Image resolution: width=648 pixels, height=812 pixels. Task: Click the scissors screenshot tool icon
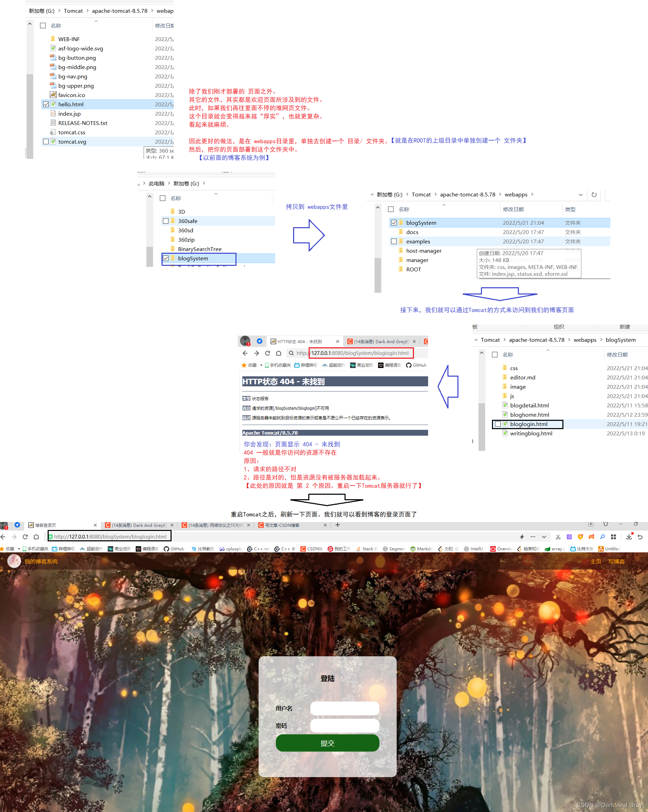[558, 537]
